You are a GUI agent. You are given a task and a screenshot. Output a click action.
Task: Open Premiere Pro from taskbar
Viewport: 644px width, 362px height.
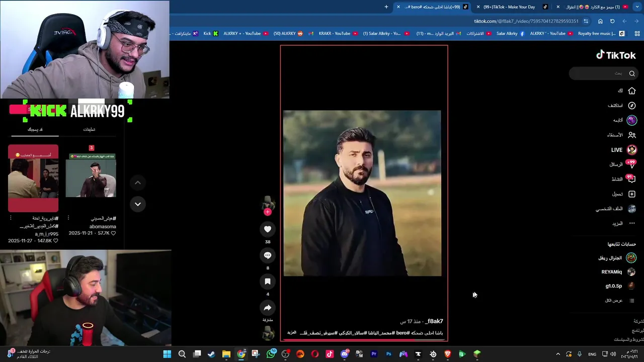[374, 354]
